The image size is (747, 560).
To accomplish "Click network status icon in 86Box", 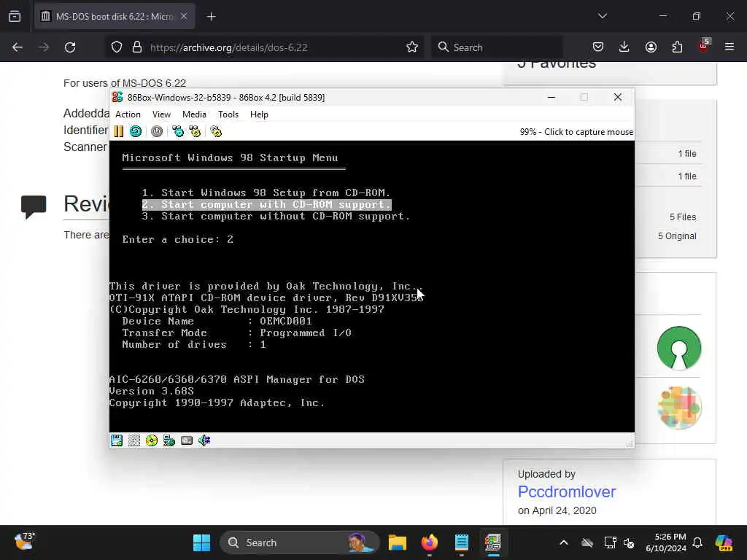I will [169, 440].
